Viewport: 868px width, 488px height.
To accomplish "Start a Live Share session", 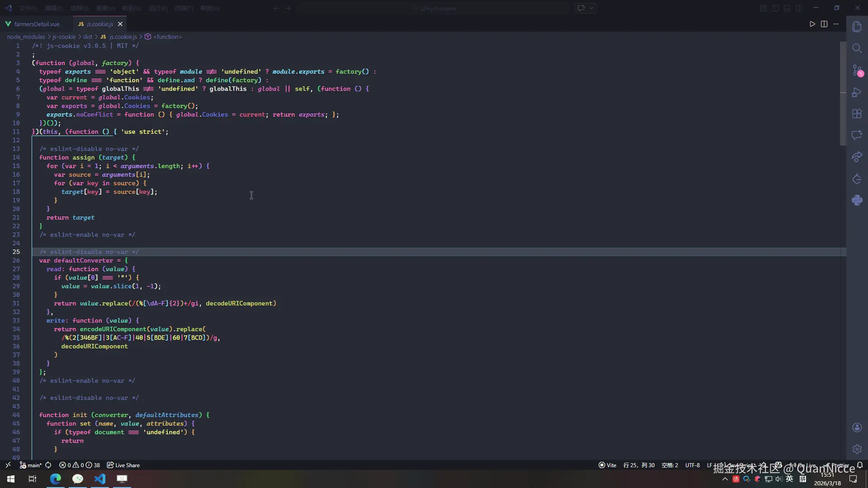I will click(123, 465).
